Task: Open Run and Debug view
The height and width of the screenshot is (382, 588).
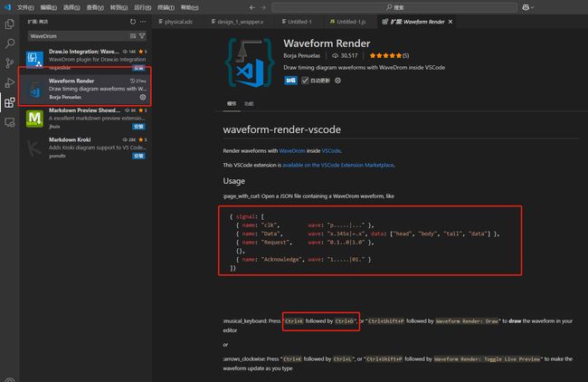Action: click(10, 82)
